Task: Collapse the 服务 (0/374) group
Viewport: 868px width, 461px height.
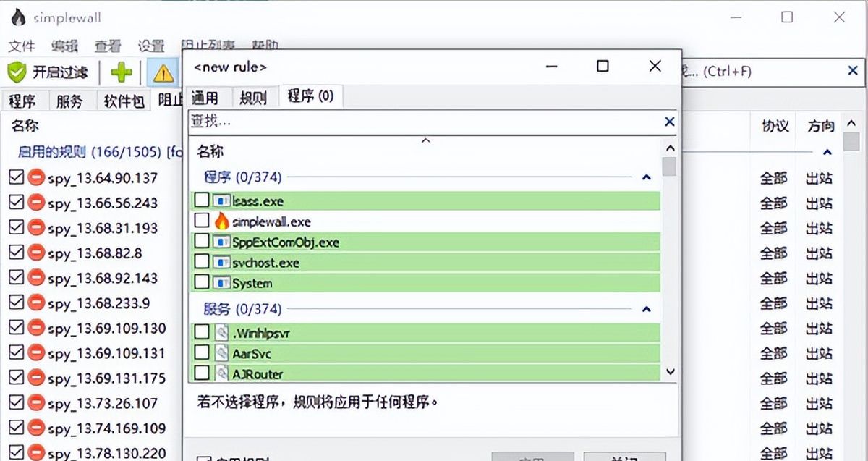Action: tap(647, 309)
